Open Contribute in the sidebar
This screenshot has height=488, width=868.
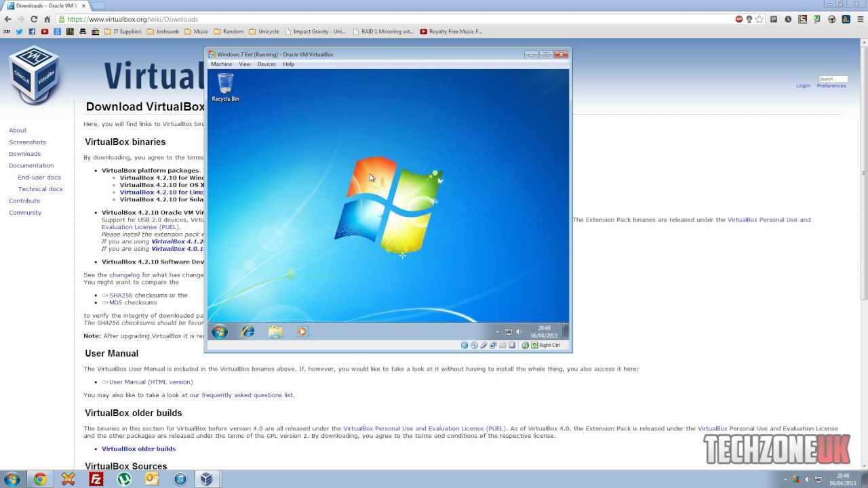[24, 201]
